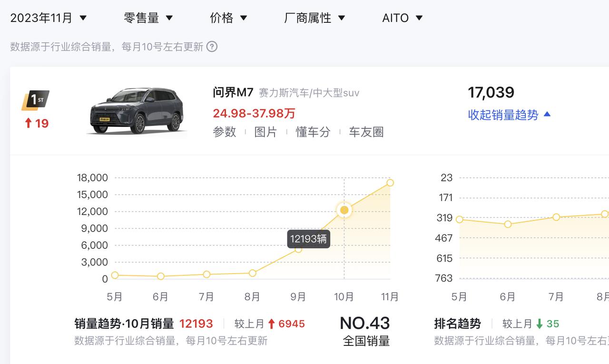Open the 懂车分 rating link
The height and width of the screenshot is (364, 609).
(313, 132)
